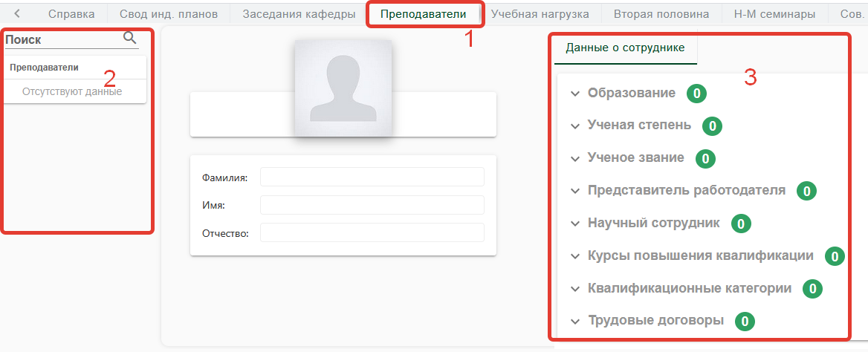Screen dimensions: 868x352
Task: Click the Отчество input field
Action: coord(372,233)
